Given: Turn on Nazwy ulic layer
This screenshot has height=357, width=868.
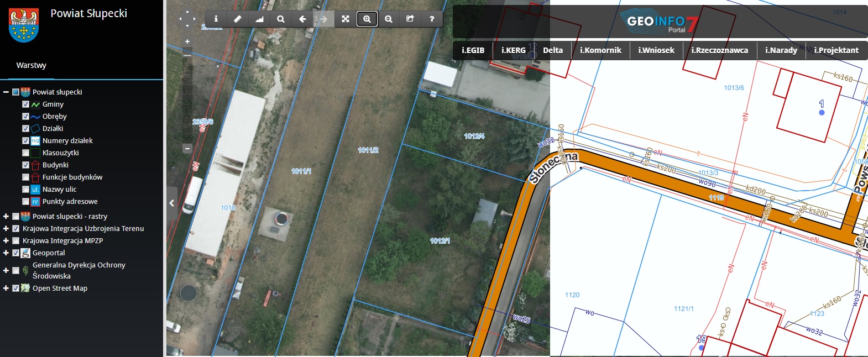Looking at the screenshot, I should [x=25, y=190].
